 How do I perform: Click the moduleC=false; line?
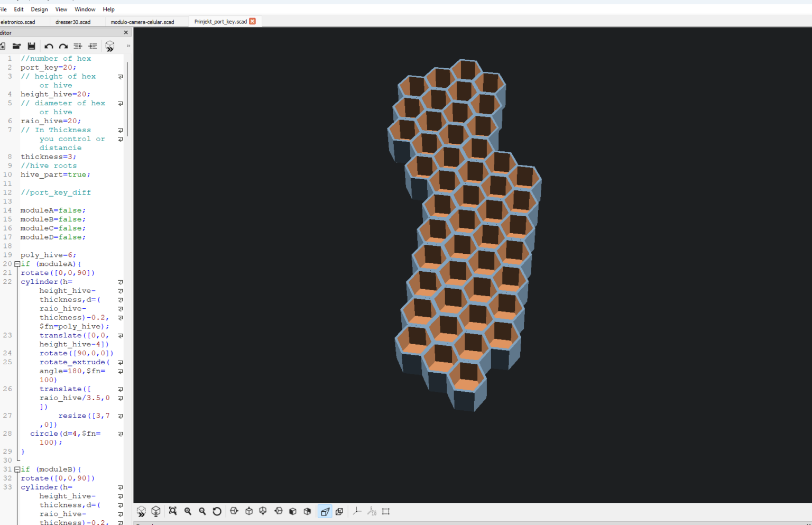(x=53, y=228)
